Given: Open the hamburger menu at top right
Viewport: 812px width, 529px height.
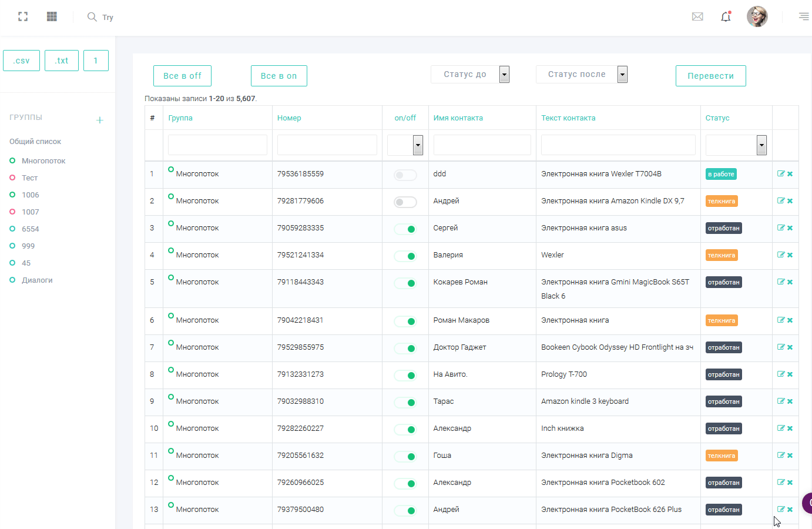Looking at the screenshot, I should point(803,16).
